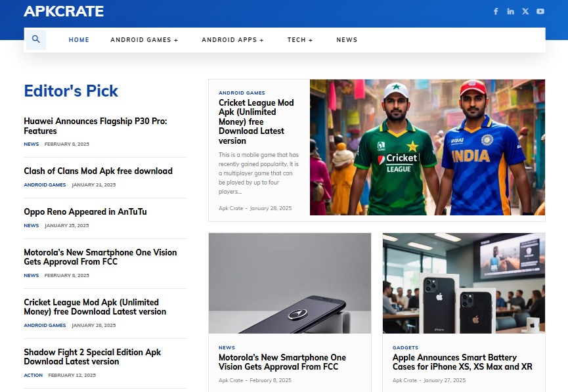Open Shadow Fight 2 Special Edition article
The height and width of the screenshot is (392, 568).
tap(92, 357)
